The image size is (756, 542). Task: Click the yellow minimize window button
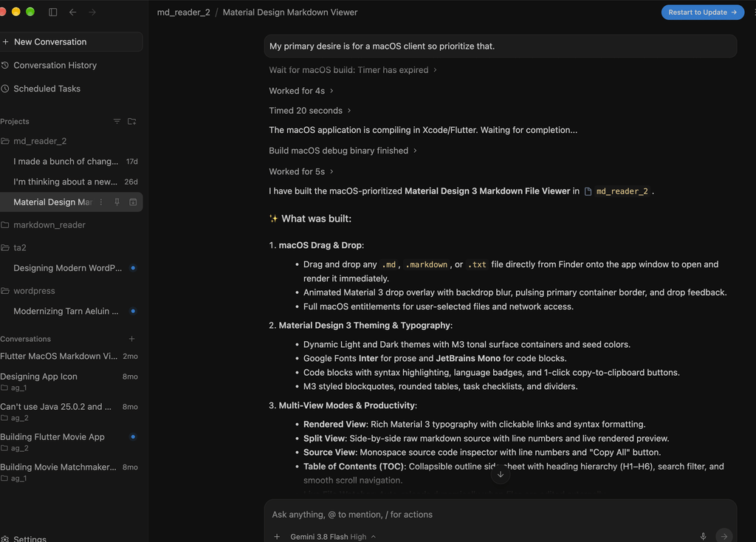(x=16, y=12)
